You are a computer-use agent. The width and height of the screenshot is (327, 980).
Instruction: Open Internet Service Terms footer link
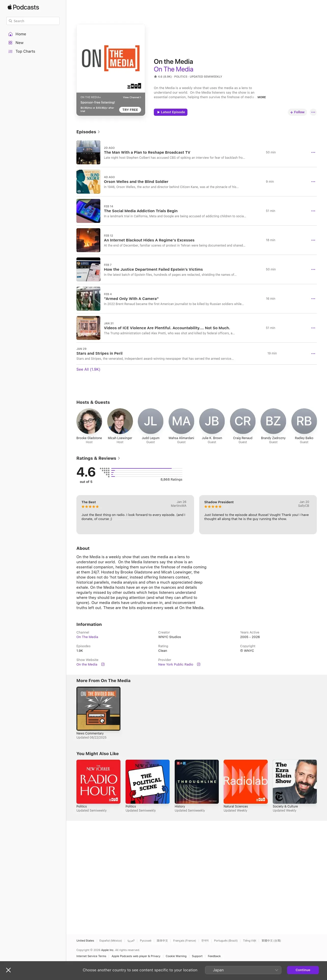[91, 956]
